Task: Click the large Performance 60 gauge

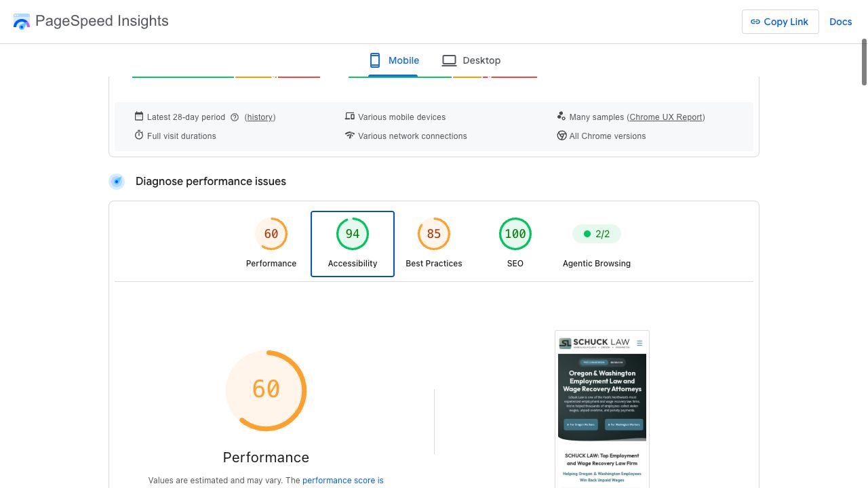Action: (266, 390)
